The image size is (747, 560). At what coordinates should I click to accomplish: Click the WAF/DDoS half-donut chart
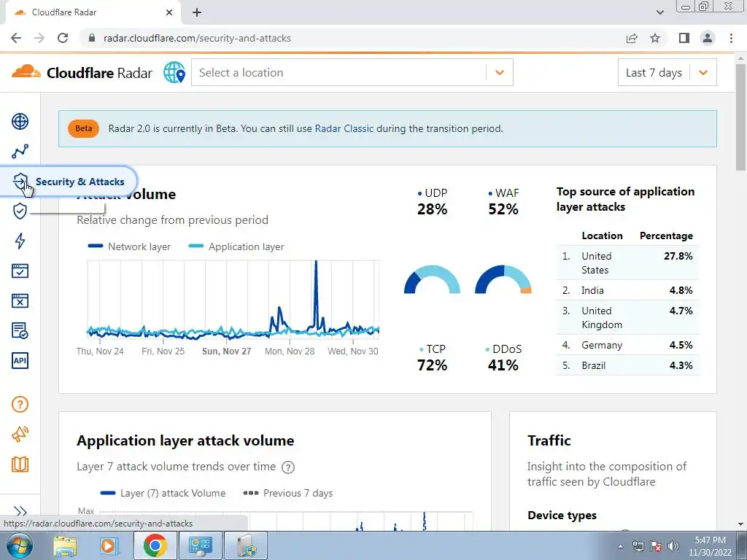tap(503, 279)
